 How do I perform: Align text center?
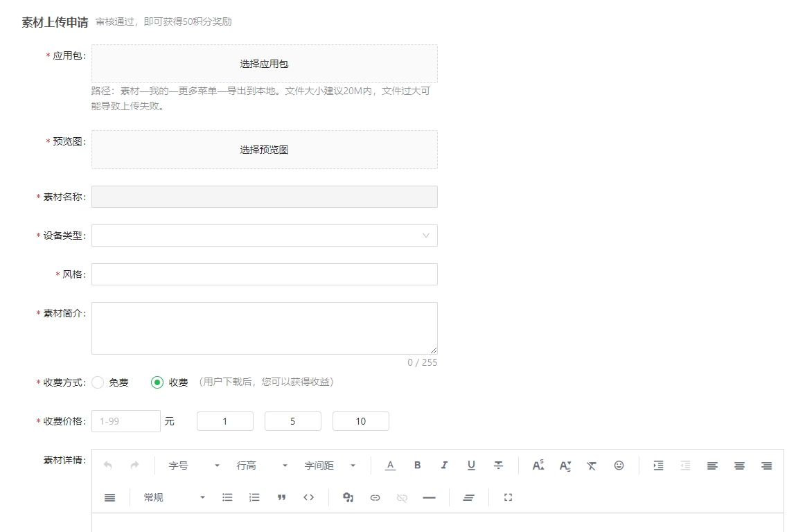tap(739, 465)
